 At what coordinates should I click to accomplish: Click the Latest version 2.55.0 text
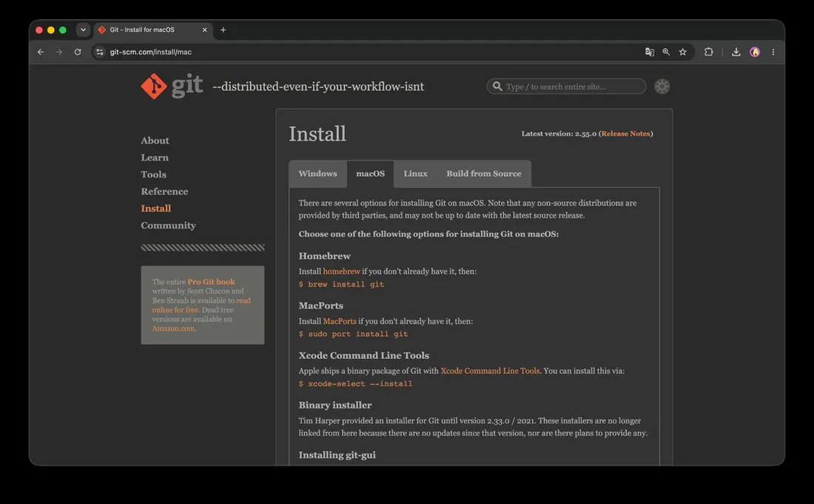pyautogui.click(x=559, y=134)
